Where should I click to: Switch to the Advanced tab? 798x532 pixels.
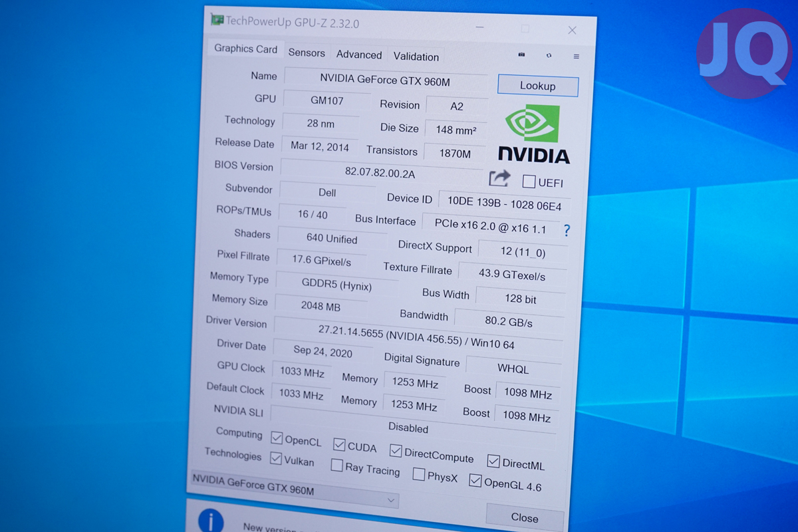[359, 55]
